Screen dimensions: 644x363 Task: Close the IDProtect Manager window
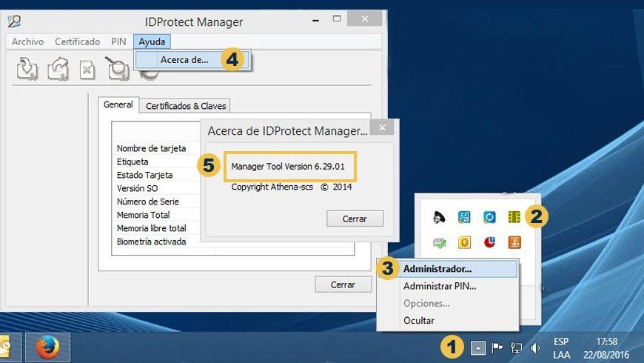[365, 19]
